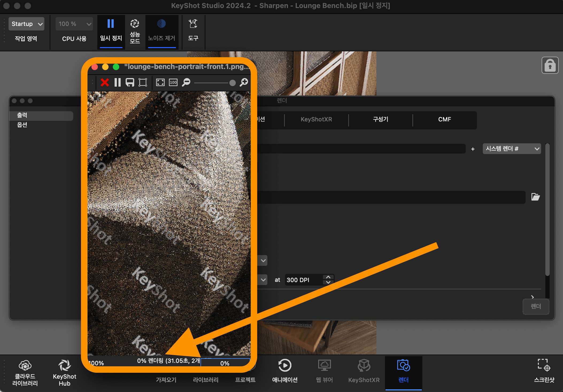Viewport: 563px width, 392px height.
Task: Switch to the CMF tab
Action: [x=445, y=120]
